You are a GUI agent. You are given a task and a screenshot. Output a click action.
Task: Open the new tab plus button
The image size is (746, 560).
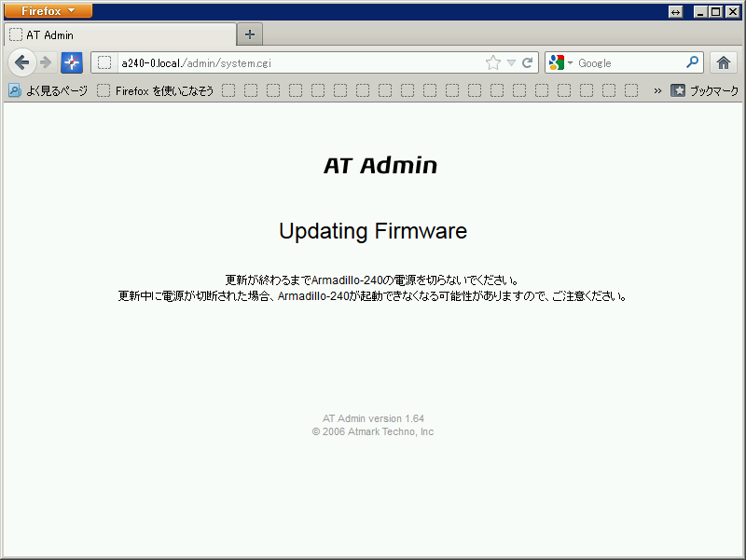pos(250,34)
